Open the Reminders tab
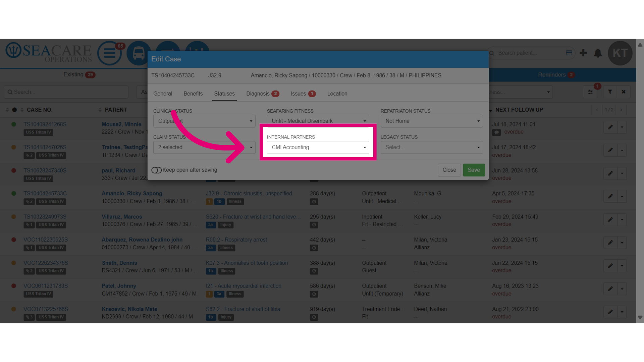Screen dimensions: 644x362 click(556, 75)
